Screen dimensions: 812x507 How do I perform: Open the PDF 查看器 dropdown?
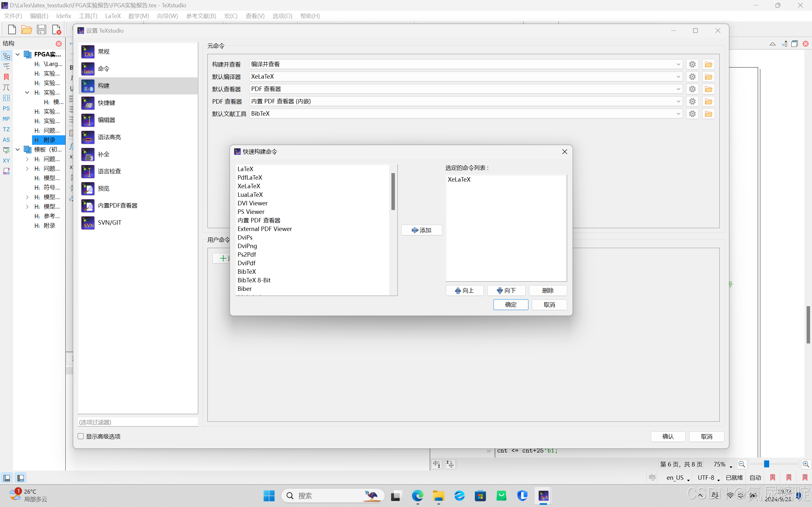(678, 102)
